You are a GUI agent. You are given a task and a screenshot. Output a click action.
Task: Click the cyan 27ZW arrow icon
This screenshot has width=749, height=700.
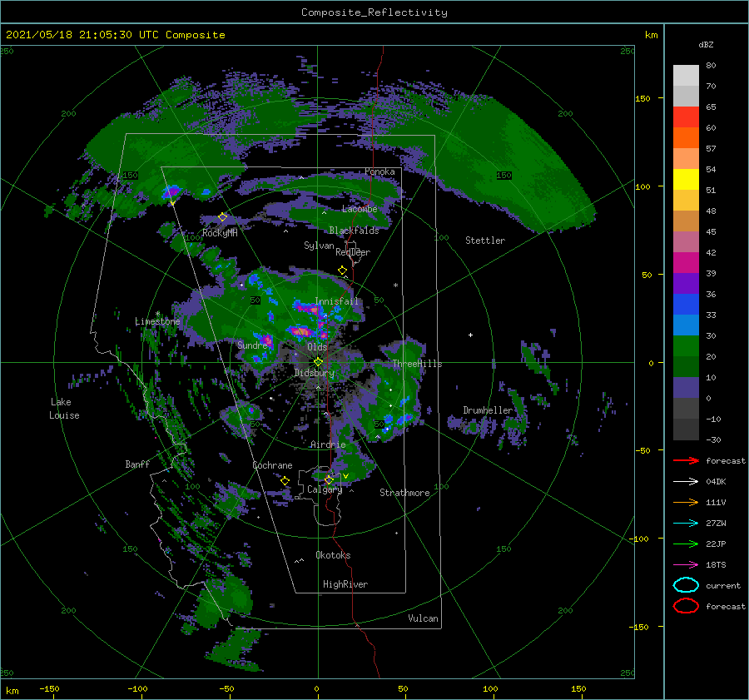pyautogui.click(x=686, y=524)
